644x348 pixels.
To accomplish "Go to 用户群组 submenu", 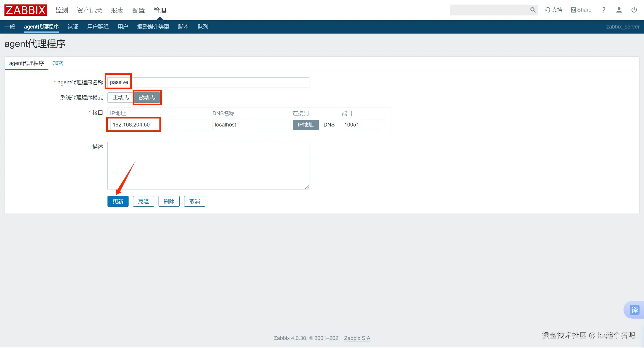I will pos(98,27).
